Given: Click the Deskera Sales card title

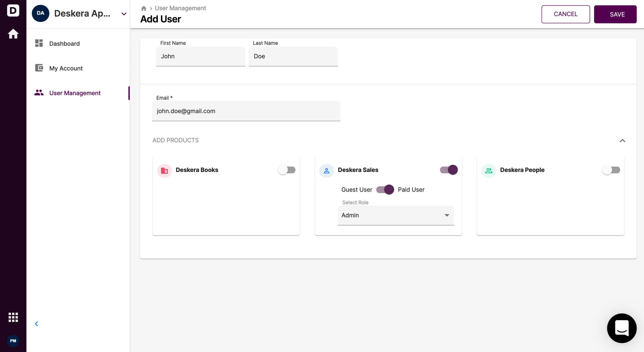Looking at the screenshot, I should tap(358, 170).
